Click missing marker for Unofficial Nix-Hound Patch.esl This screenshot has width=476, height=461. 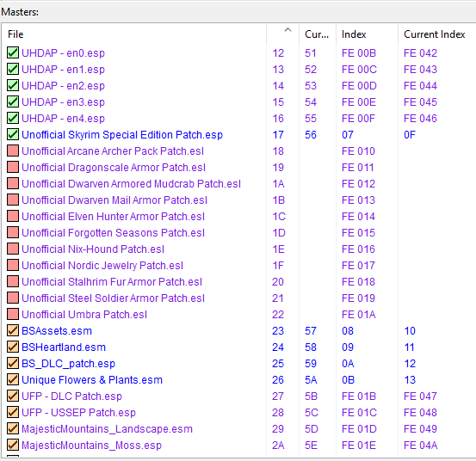13,249
